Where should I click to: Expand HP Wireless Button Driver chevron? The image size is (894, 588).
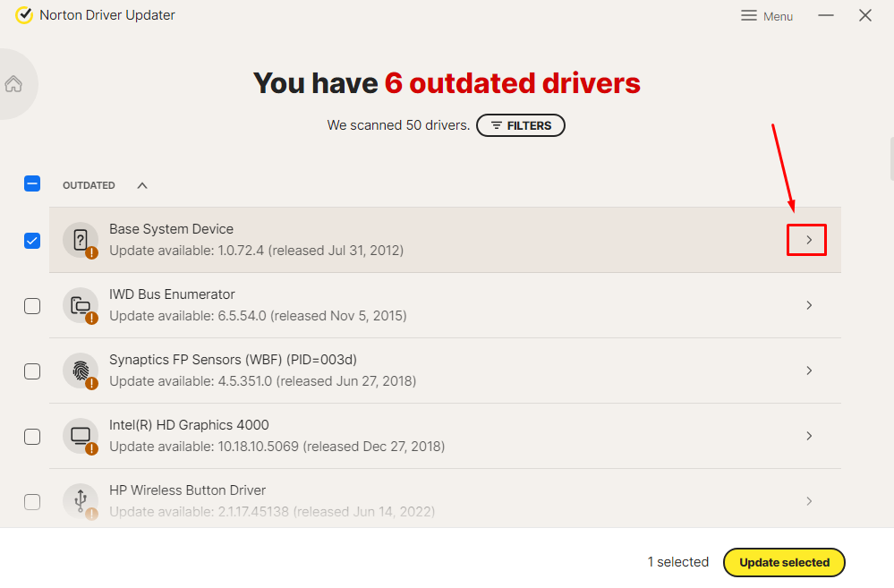point(809,501)
